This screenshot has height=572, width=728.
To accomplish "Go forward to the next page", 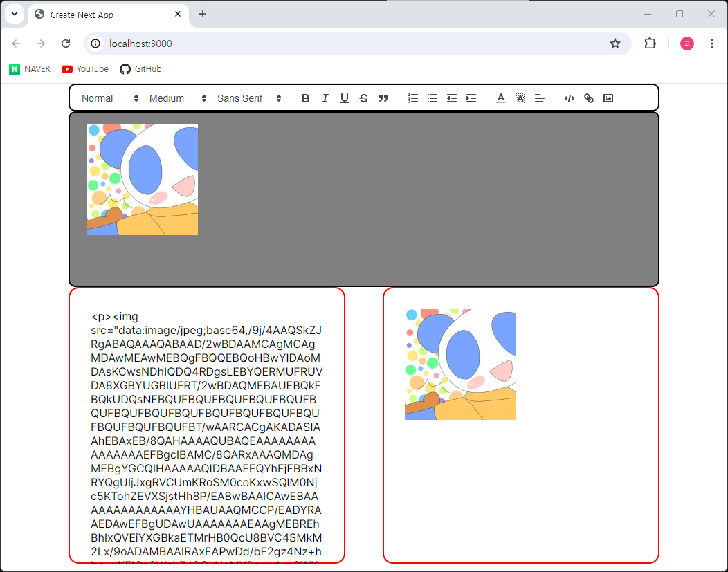I will 41,44.
